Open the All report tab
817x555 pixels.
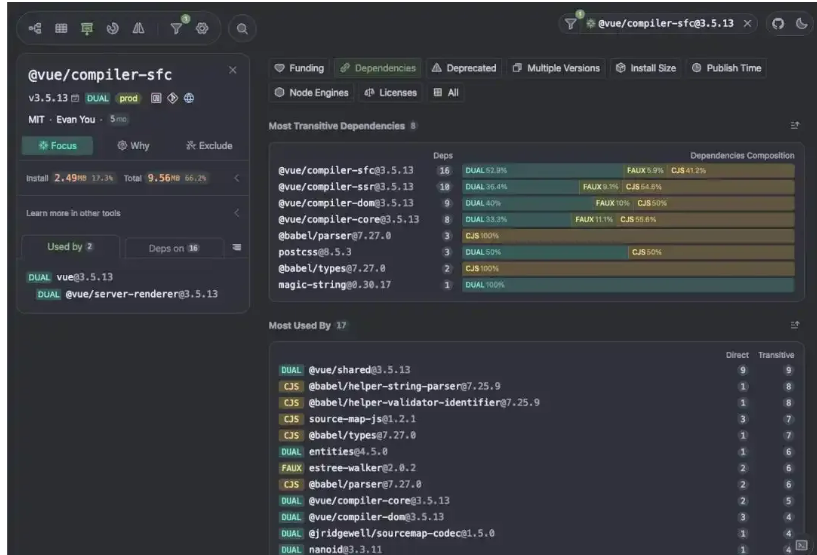446,93
